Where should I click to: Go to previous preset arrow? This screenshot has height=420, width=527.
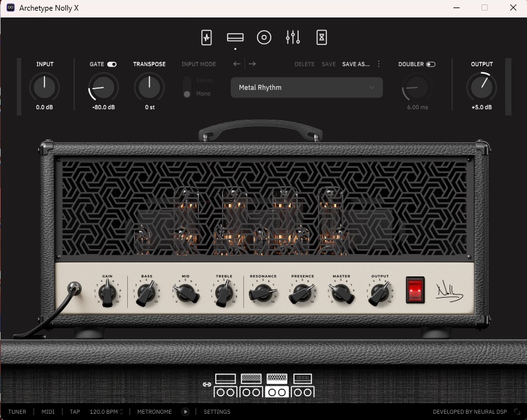237,64
